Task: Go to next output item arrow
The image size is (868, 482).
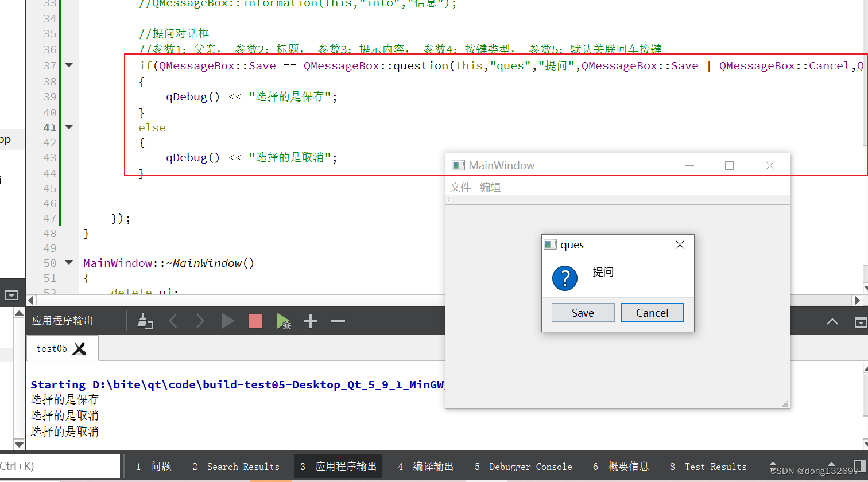Action: click(200, 321)
